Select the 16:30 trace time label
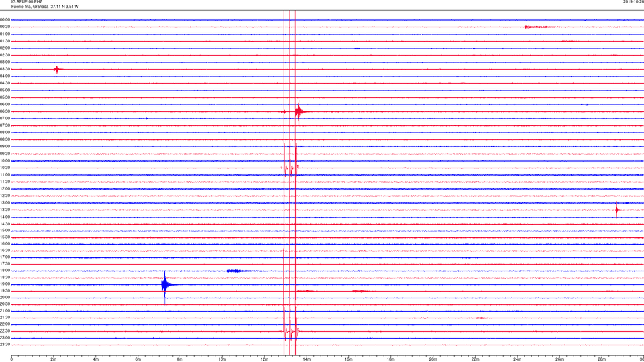Viewport: 644px width, 362px height. tap(5, 250)
